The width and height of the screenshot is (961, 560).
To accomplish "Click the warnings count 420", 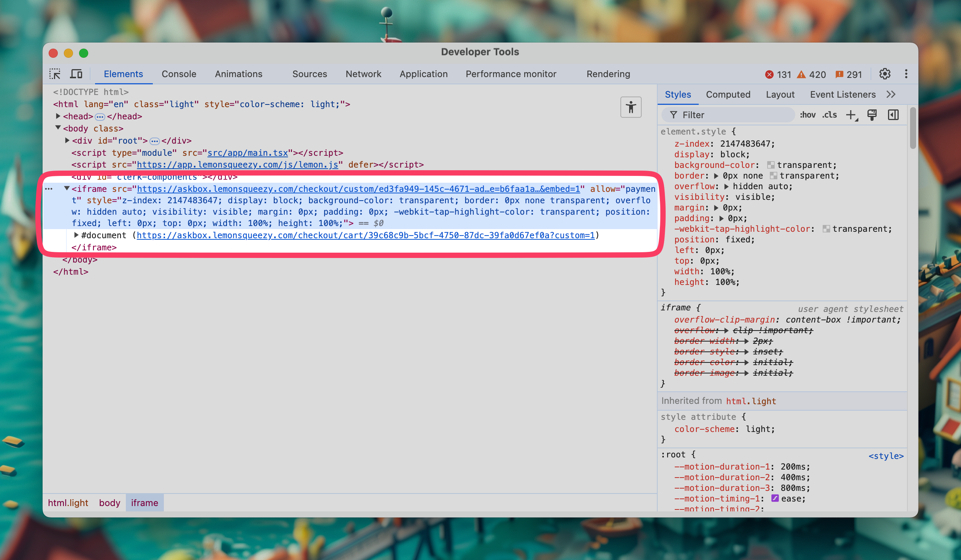I will 812,74.
